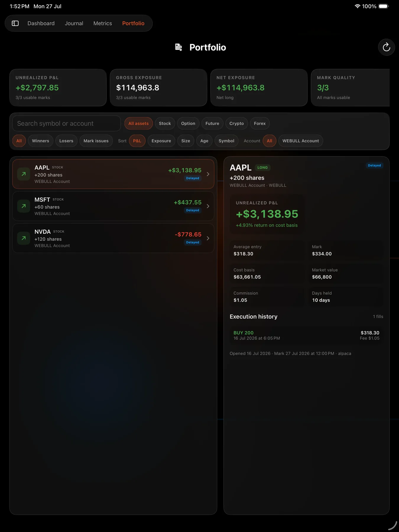
Task: Click the Cost basis $63,661.05 value
Action: 247,277
